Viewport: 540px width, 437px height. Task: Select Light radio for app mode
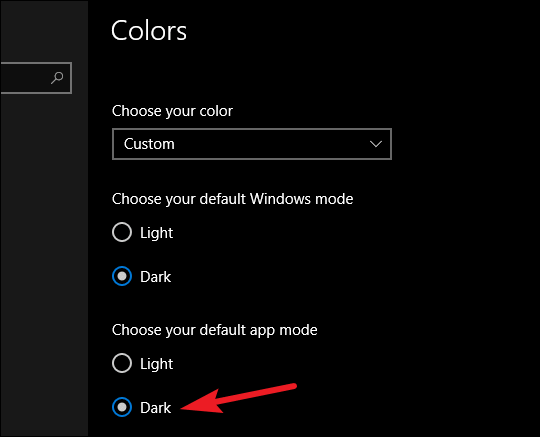click(122, 363)
